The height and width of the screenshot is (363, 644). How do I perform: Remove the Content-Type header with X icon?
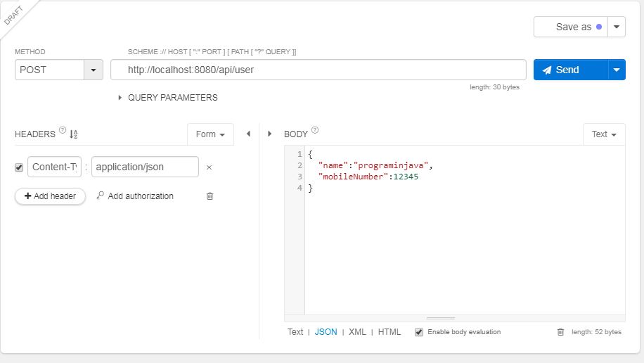[x=209, y=167]
